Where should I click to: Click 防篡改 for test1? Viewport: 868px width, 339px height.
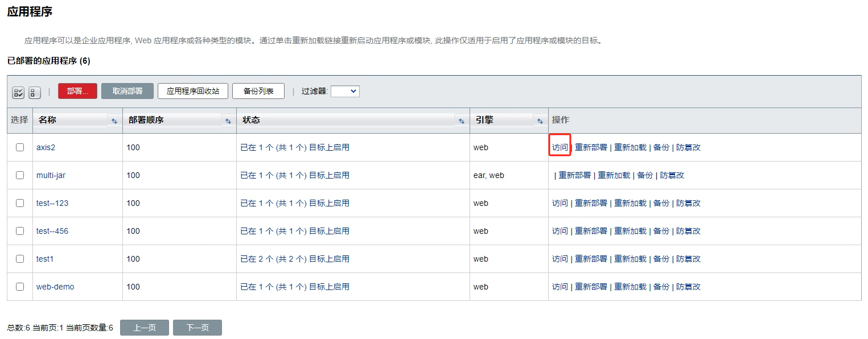(x=688, y=259)
